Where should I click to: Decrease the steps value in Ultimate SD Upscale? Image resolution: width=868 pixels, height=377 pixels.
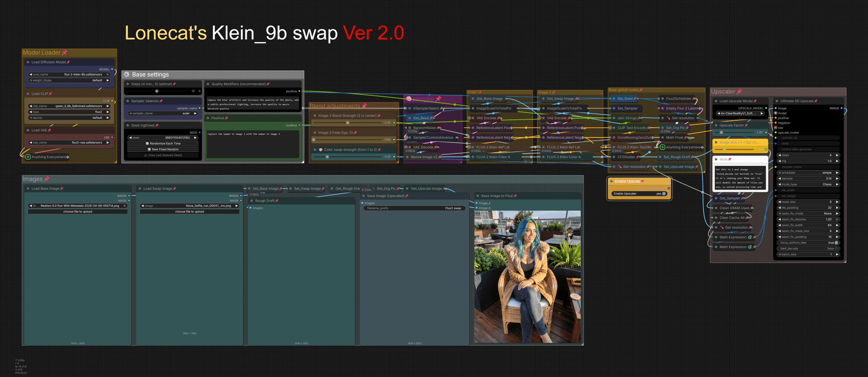779,156
